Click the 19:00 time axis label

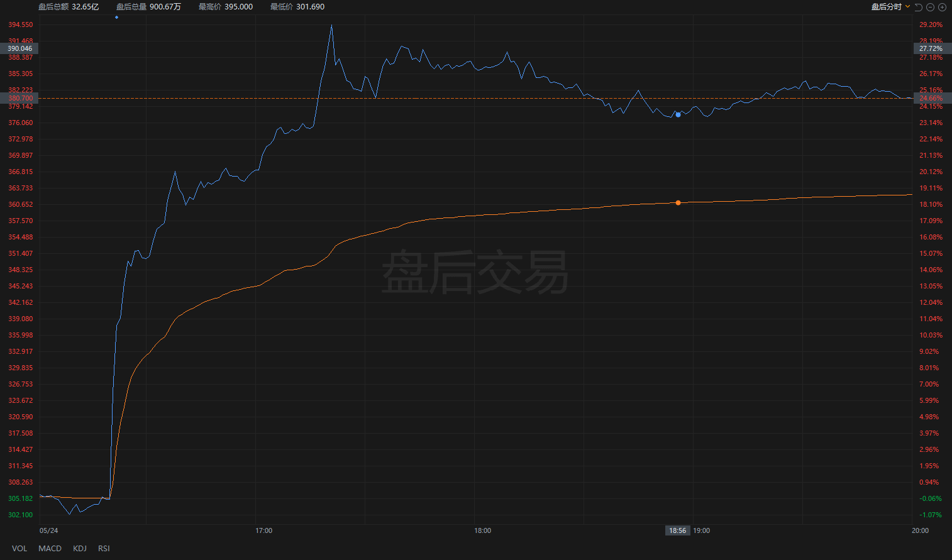702,531
